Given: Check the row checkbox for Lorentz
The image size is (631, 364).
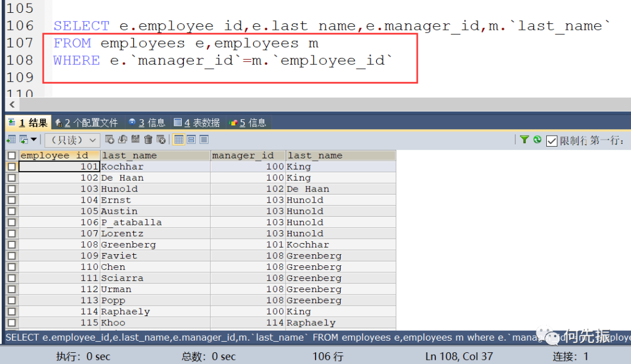Looking at the screenshot, I should tap(12, 233).
